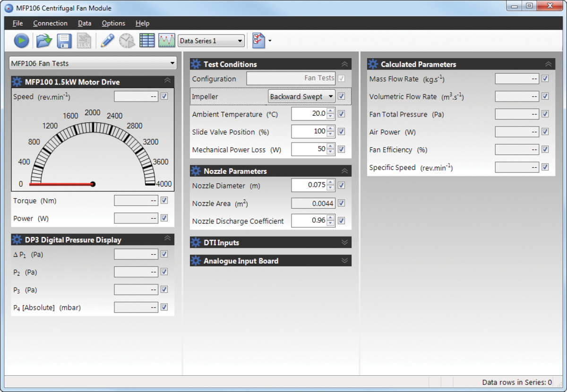Click the green start/play button
Image resolution: width=567 pixels, height=392 pixels.
(x=21, y=41)
